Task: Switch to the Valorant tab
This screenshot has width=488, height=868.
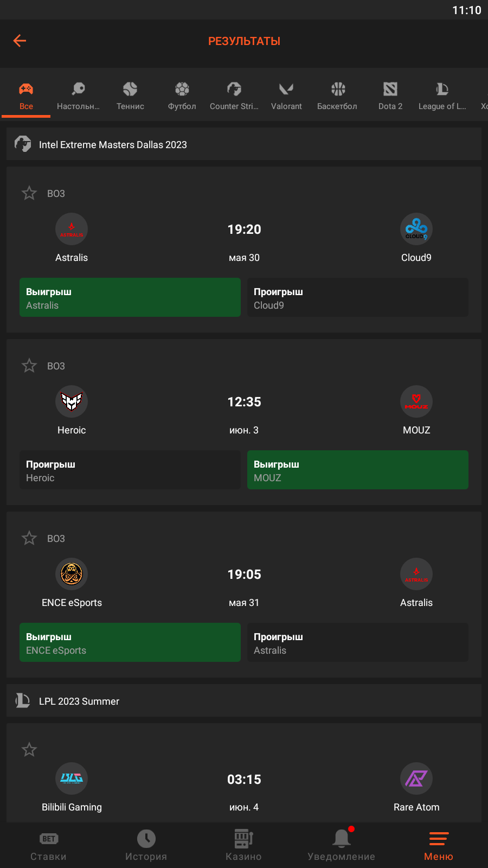Action: click(x=286, y=95)
